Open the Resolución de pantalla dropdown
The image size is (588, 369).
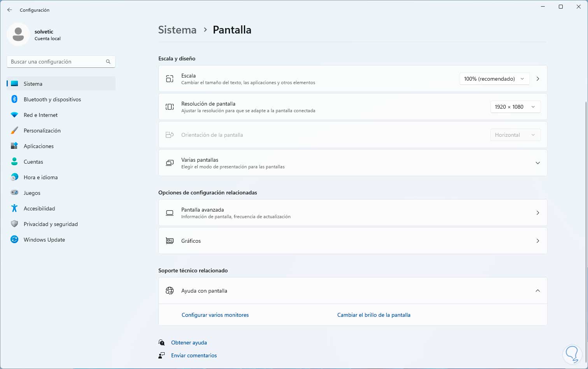(515, 107)
